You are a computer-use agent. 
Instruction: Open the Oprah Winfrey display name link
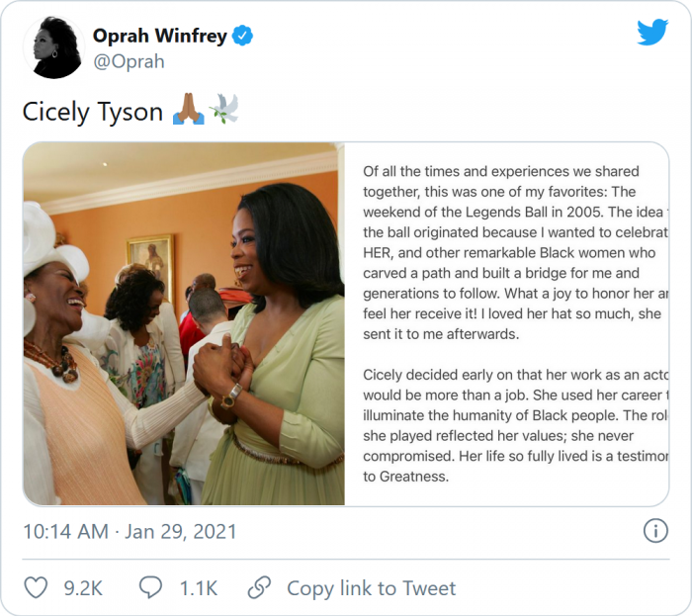click(x=159, y=37)
